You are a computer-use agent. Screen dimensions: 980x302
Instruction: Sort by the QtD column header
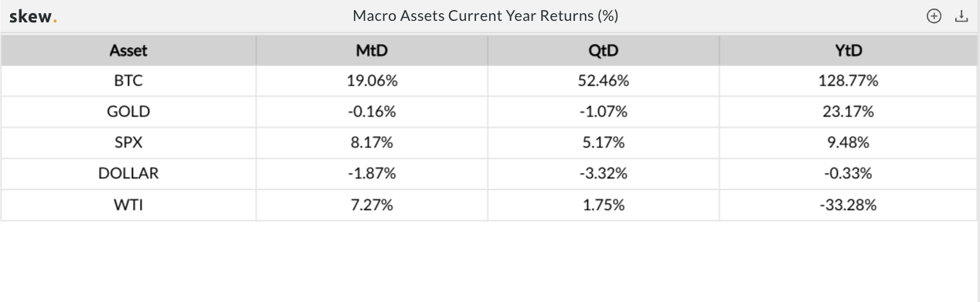604,51
